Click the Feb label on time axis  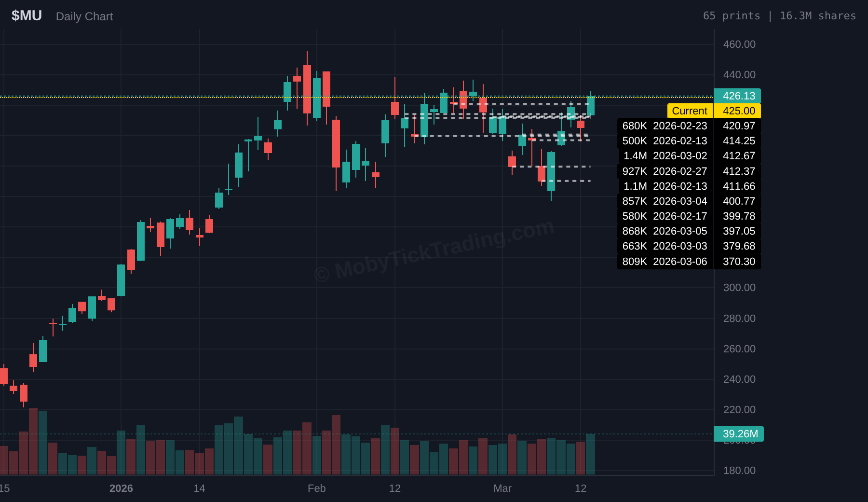point(316,488)
